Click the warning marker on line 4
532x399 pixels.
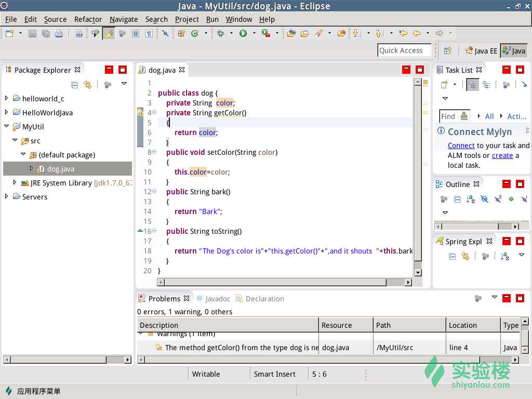click(x=140, y=112)
